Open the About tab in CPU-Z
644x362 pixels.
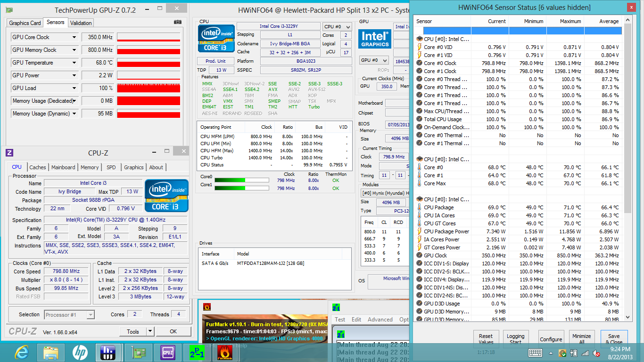(156, 167)
